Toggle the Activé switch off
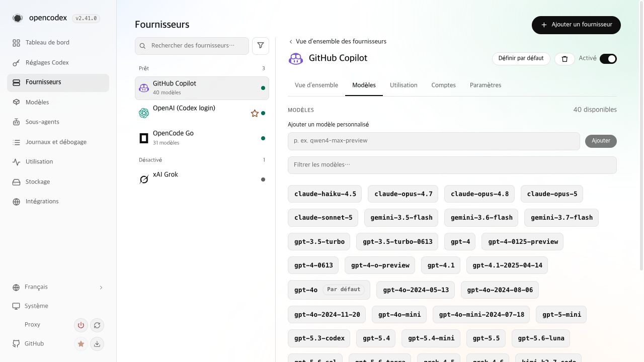The image size is (644, 362). [x=608, y=59]
